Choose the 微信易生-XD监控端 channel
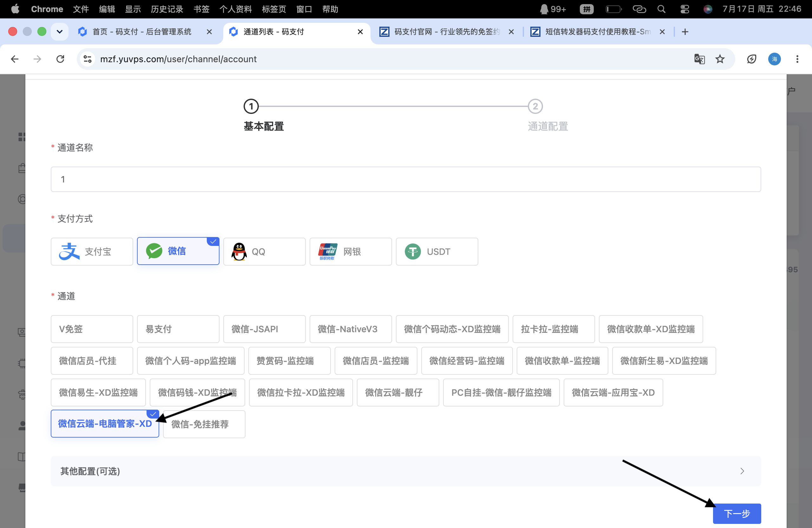 click(x=98, y=393)
